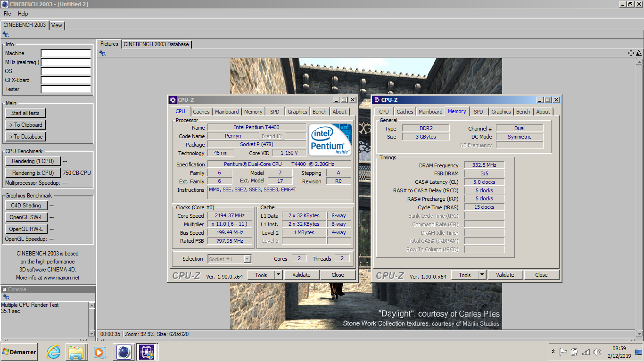Click title bar icon of CPU-Z window showing the Memory tab
Viewport: 644px width, 362px height.
point(377,100)
